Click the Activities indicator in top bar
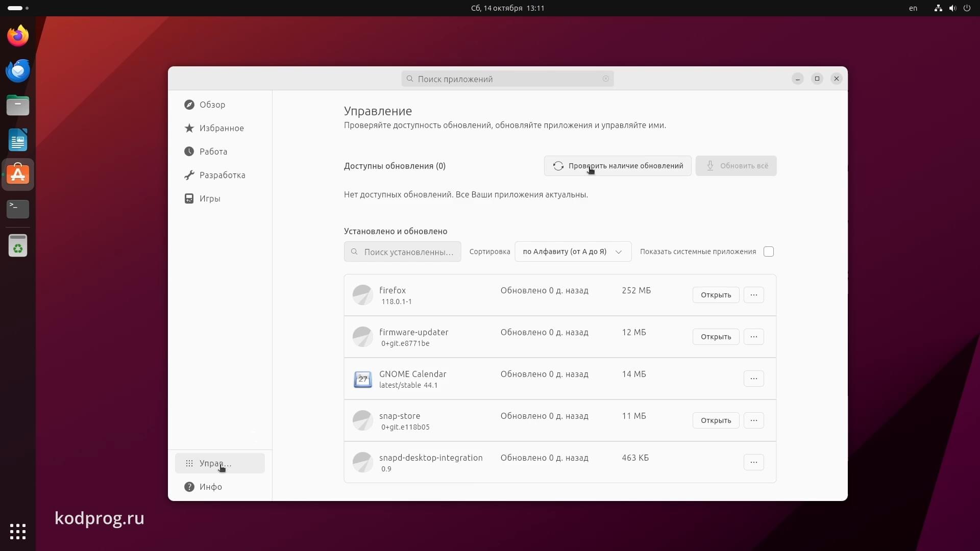The image size is (980, 551). 18,8
